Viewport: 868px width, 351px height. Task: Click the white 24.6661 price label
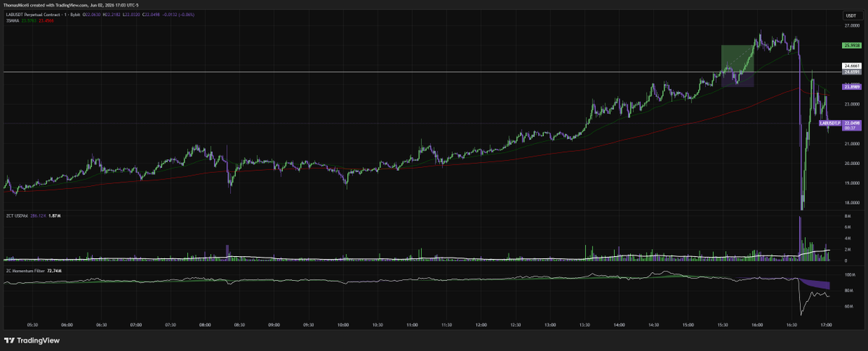point(851,66)
